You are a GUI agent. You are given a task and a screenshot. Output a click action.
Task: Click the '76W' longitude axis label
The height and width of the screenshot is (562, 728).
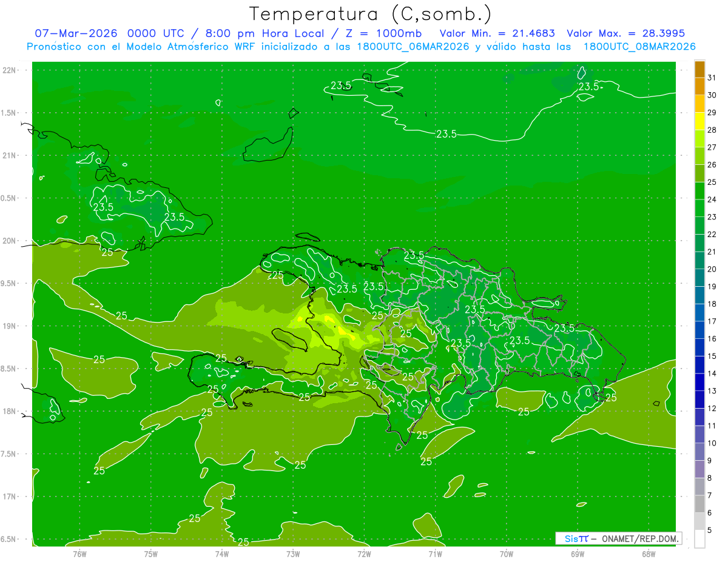click(79, 554)
